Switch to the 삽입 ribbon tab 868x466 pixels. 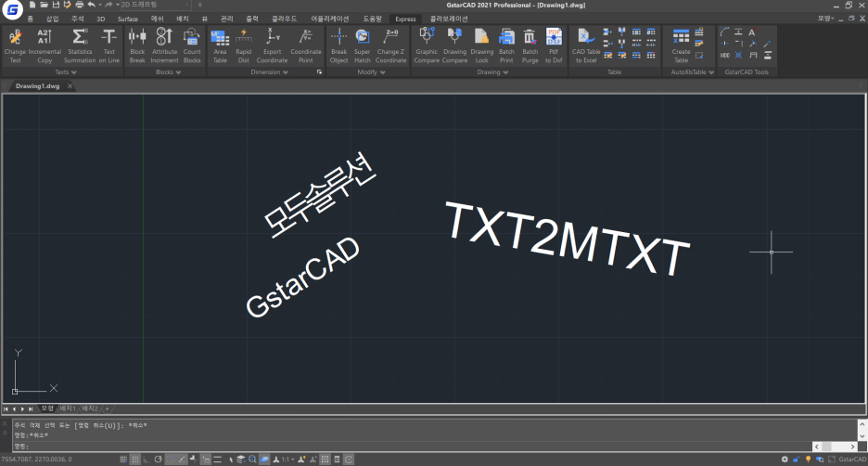[52, 18]
